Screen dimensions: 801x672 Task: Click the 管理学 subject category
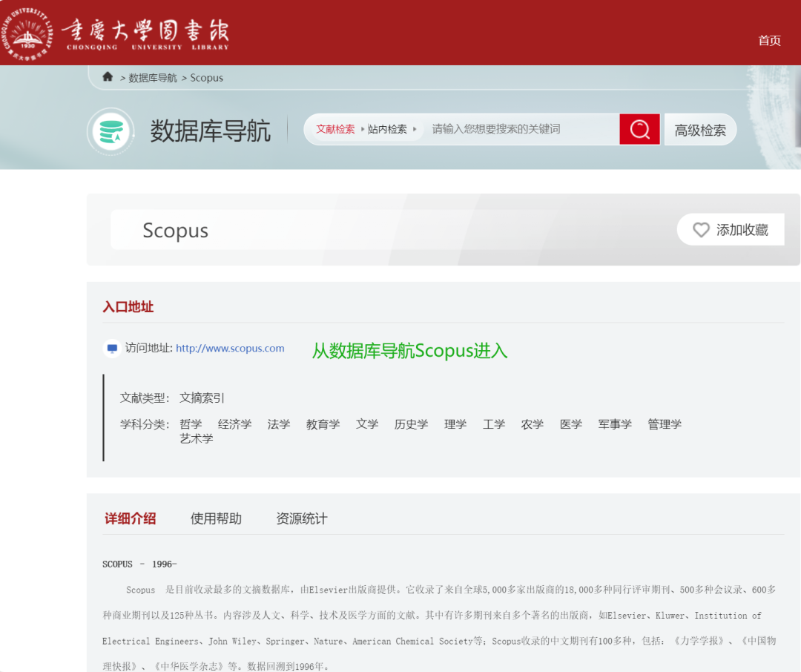coord(665,424)
